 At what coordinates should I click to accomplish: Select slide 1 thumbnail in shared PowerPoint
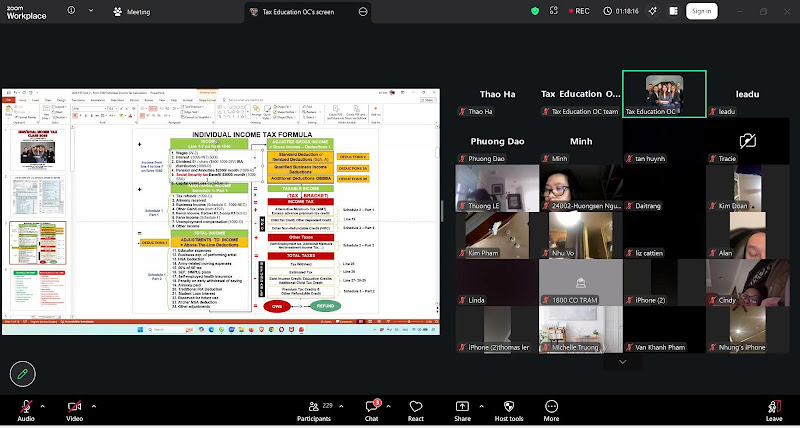[x=38, y=149]
